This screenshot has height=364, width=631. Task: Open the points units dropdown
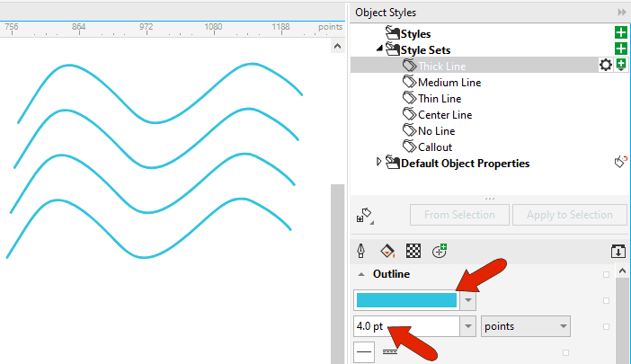pyautogui.click(x=526, y=326)
